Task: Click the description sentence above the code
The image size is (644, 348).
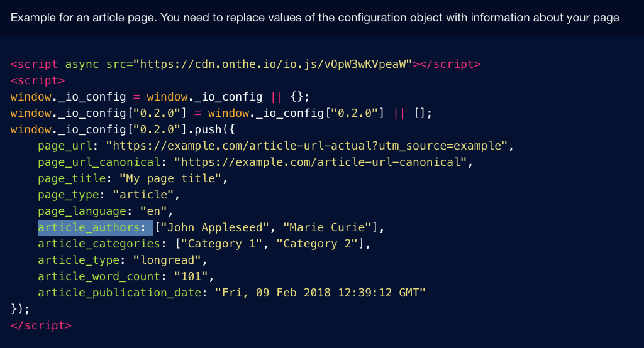Action: [x=314, y=18]
